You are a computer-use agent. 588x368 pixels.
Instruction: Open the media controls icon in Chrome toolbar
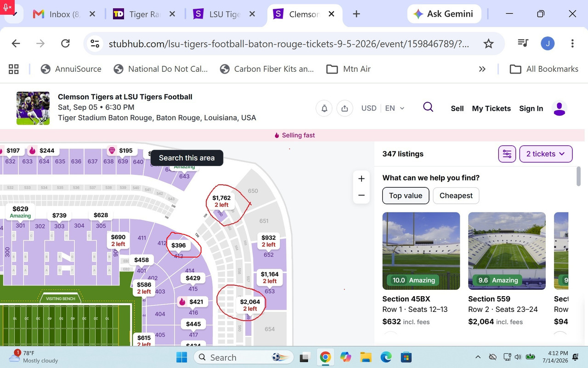tap(523, 43)
